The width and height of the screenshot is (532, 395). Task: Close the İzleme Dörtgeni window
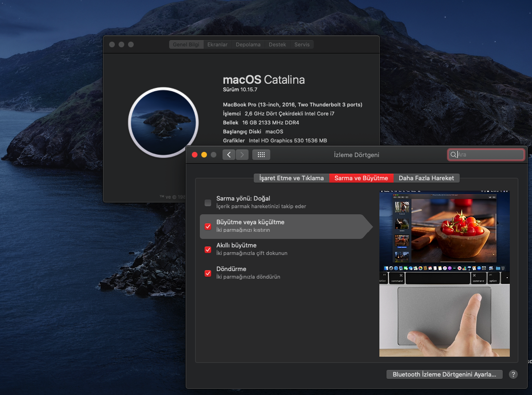tap(195, 155)
